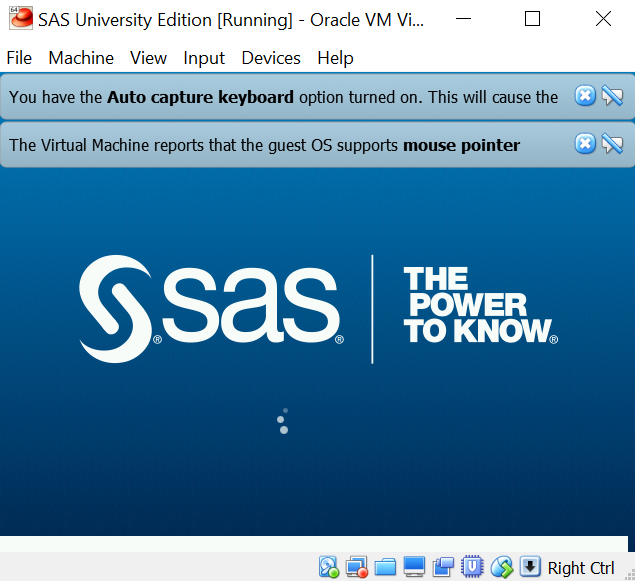The width and height of the screenshot is (635, 581).
Task: Suppress future mouse pointer integration messages
Action: 612,144
